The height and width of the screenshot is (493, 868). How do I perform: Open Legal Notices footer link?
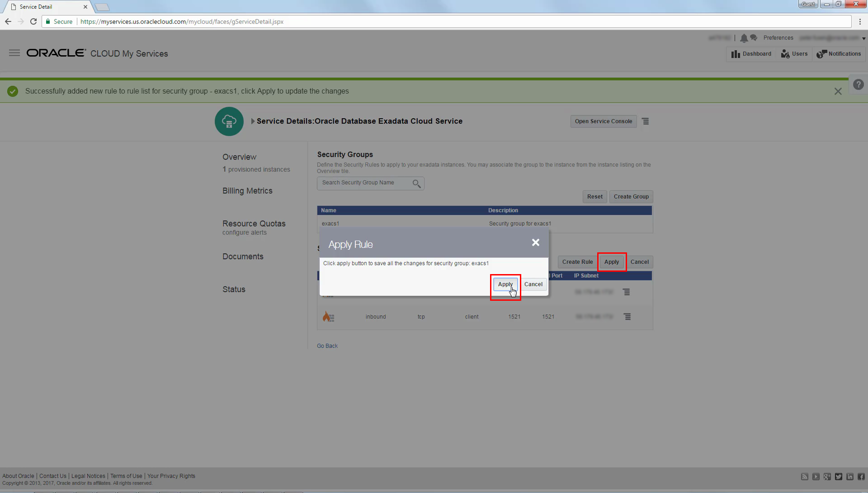[88, 476]
